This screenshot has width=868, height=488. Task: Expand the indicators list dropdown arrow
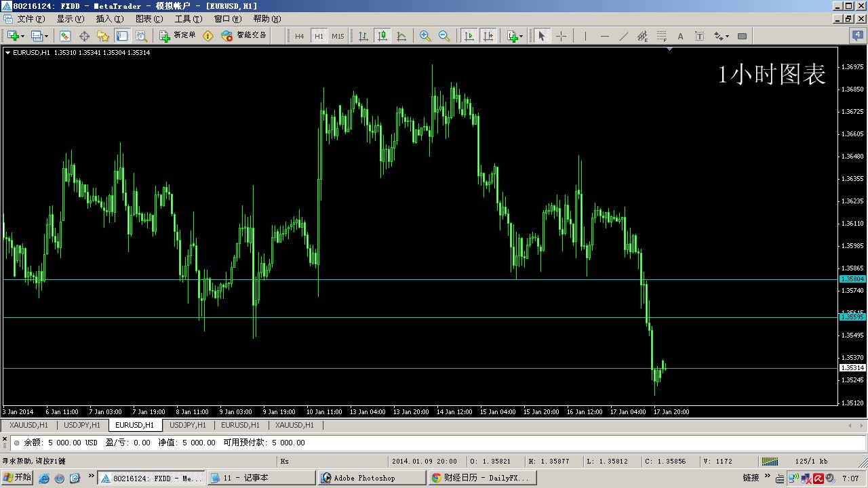[x=521, y=36]
